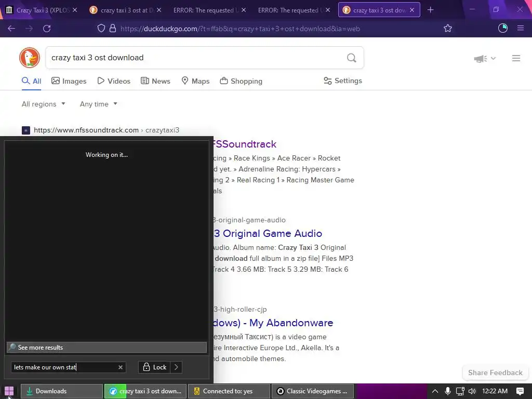Viewport: 532px width, 399px height.
Task: Expand the arrow next to Lock
Action: click(x=176, y=367)
